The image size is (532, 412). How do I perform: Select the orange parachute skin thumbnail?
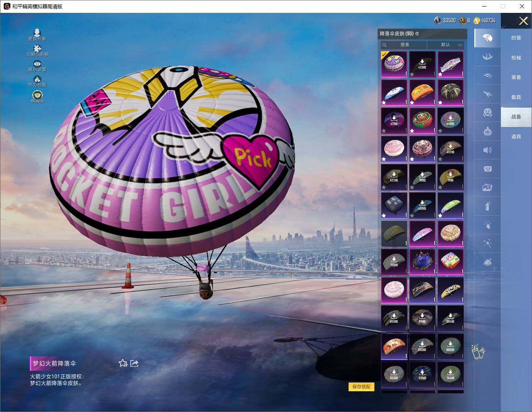pyautogui.click(x=422, y=92)
